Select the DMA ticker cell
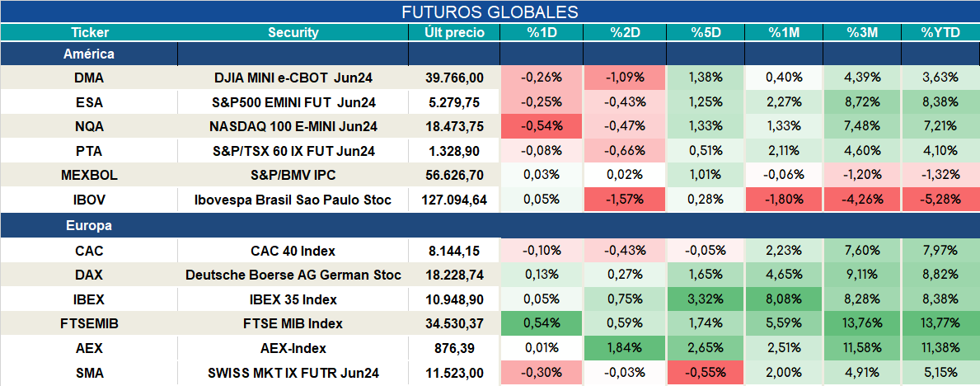 [89, 78]
